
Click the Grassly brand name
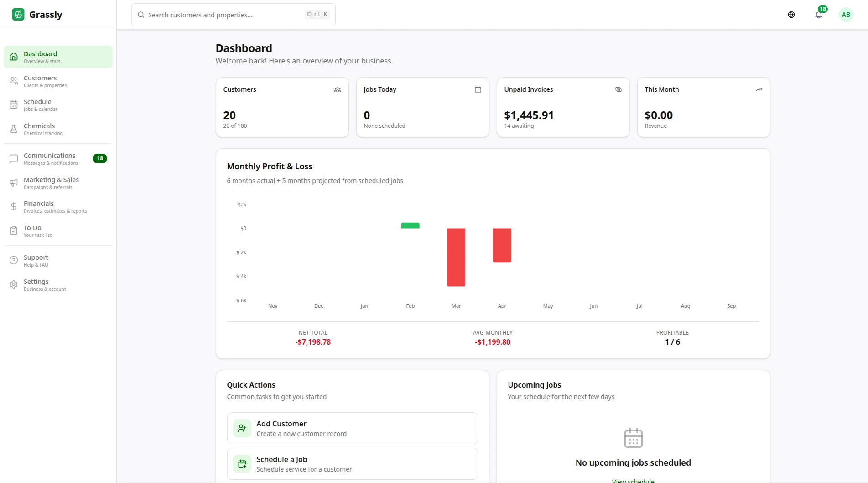tap(46, 15)
